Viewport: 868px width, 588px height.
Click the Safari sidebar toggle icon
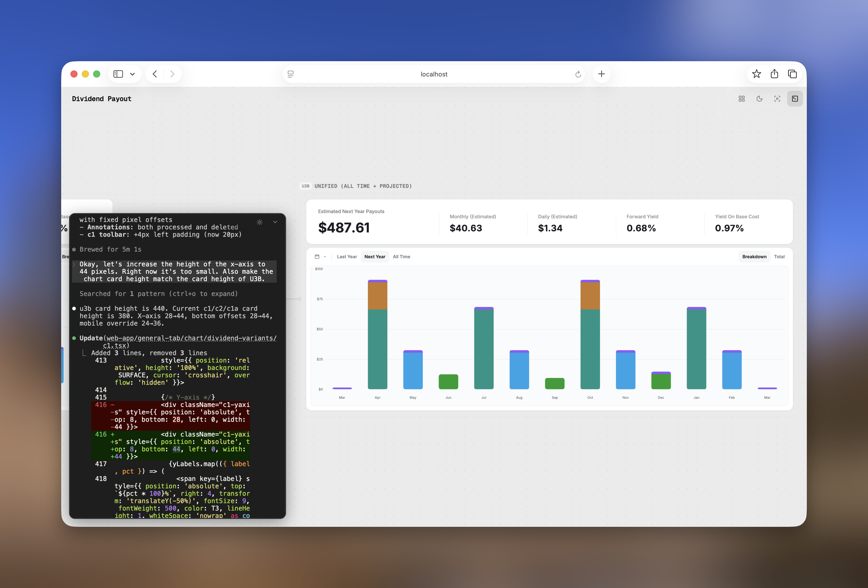tap(118, 74)
